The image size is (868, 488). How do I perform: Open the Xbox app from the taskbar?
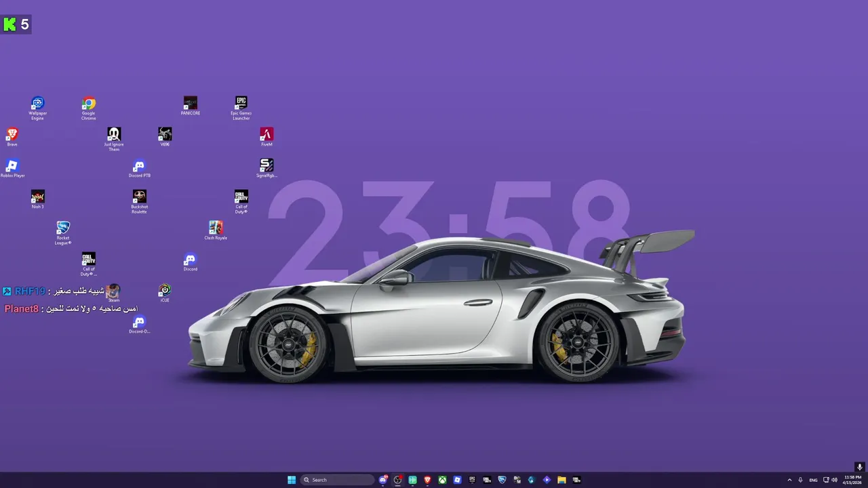[x=442, y=480]
